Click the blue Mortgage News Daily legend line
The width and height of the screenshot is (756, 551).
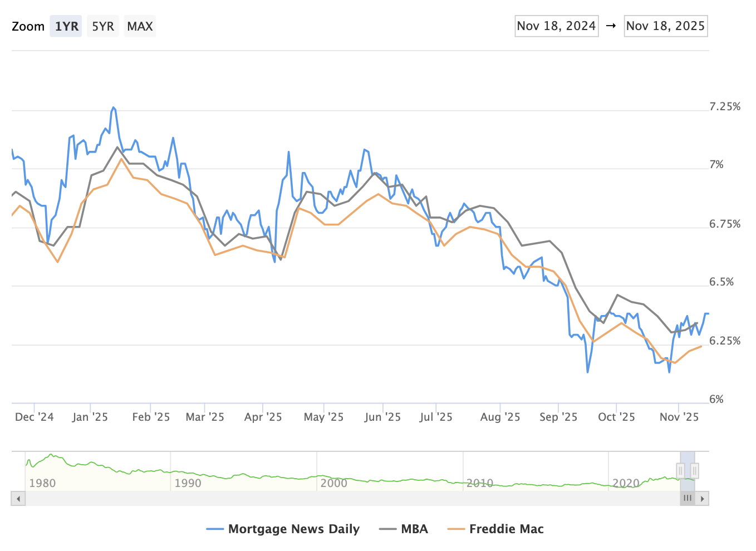215,529
